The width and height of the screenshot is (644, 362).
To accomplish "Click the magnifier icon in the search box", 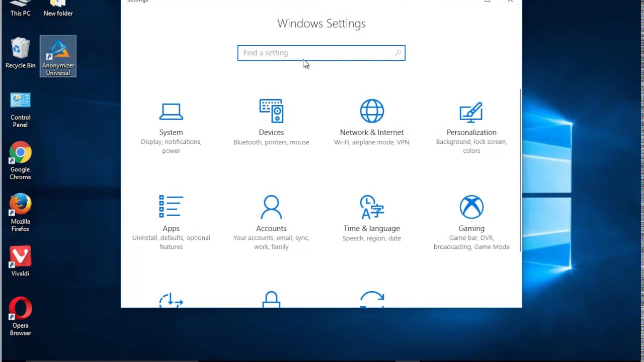I will (398, 53).
